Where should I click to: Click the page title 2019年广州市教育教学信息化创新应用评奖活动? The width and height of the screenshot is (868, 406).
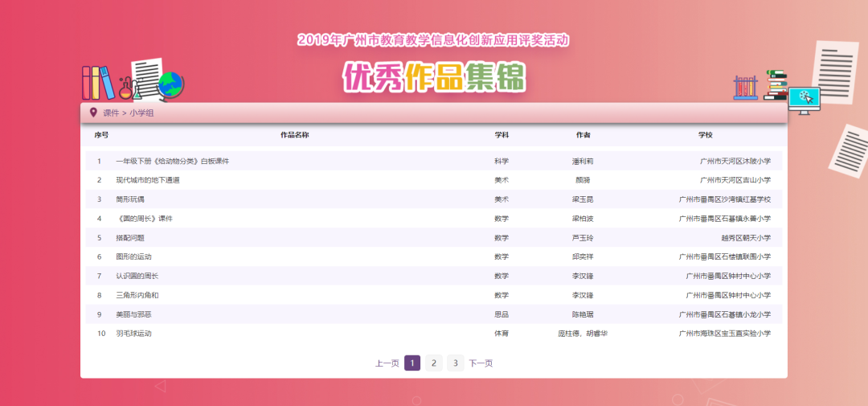(x=433, y=40)
